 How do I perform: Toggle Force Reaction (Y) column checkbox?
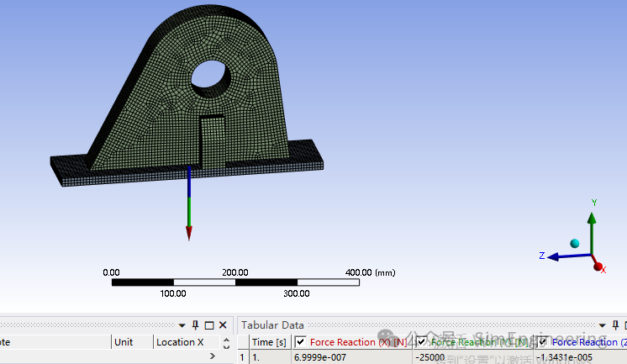421,342
